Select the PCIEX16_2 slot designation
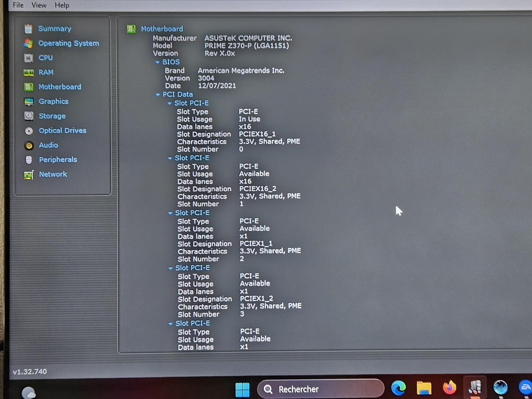Image resolution: width=532 pixels, height=399 pixels. [258, 189]
